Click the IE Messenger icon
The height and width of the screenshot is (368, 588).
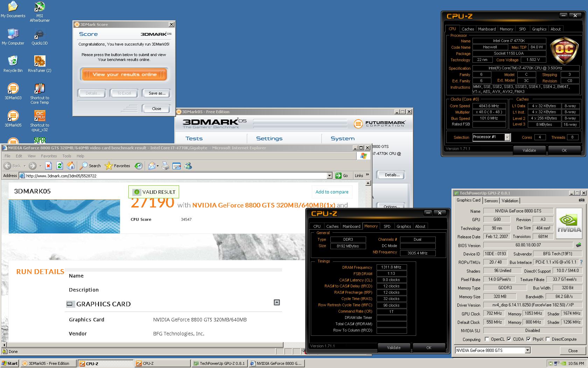click(x=188, y=166)
